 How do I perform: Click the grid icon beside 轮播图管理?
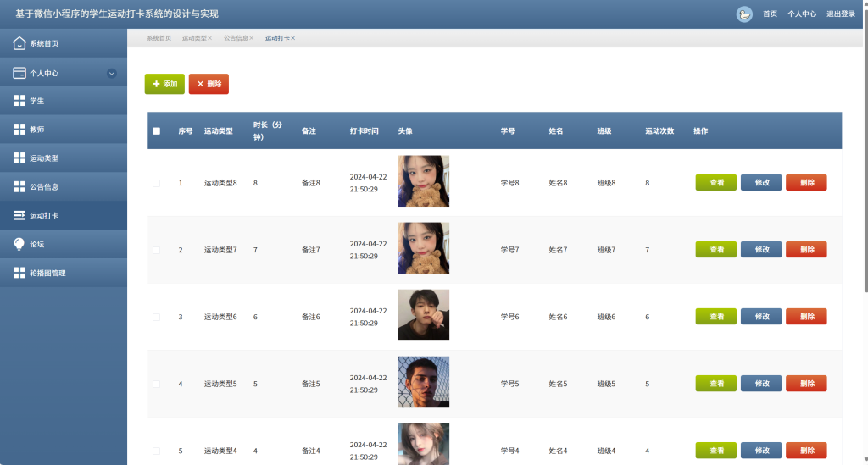(x=19, y=273)
